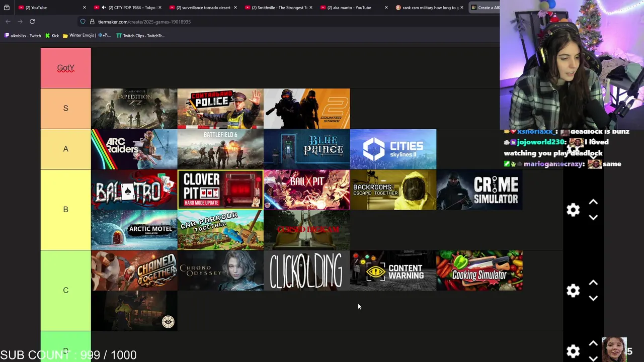644x362 pixels.
Task: Open settings gear for tier C row
Action: 573,291
